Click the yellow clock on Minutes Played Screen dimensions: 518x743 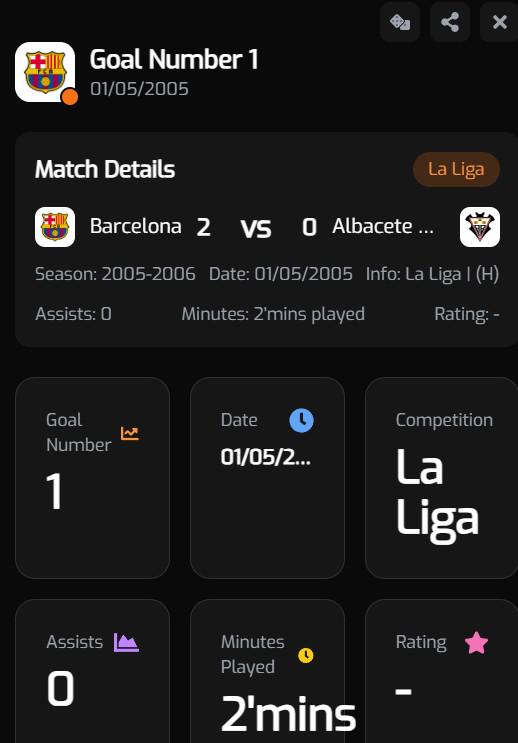click(x=306, y=655)
